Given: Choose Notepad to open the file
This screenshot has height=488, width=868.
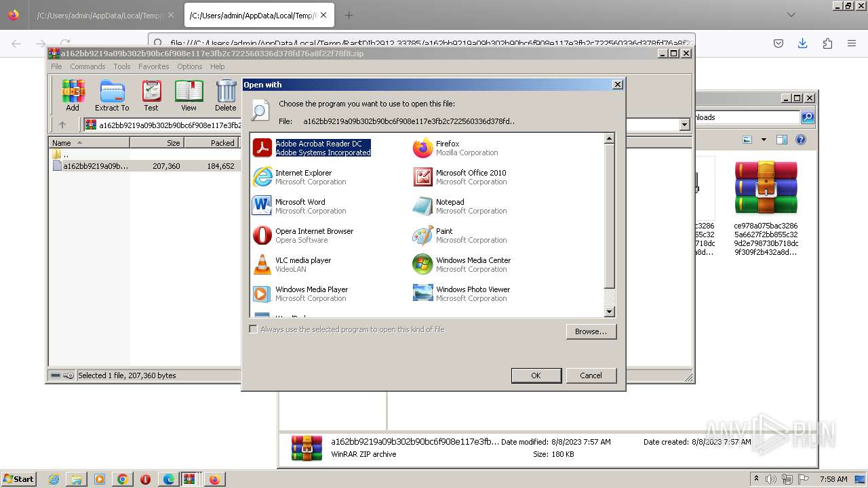Looking at the screenshot, I should pos(460,206).
